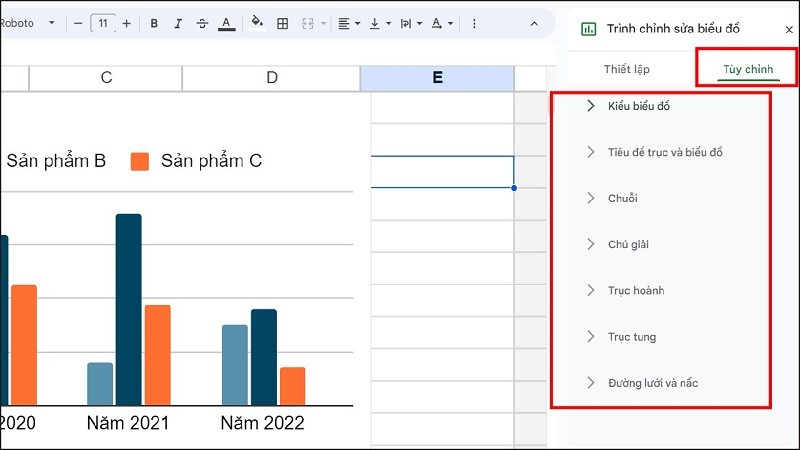Click the font size field showing 11
Image resolution: width=800 pixels, height=450 pixels.
click(x=103, y=23)
